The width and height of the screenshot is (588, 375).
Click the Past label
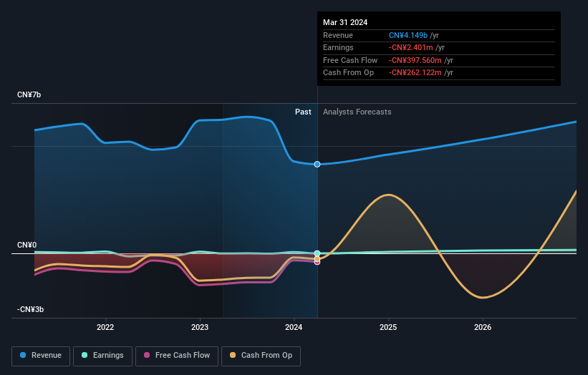click(x=303, y=112)
